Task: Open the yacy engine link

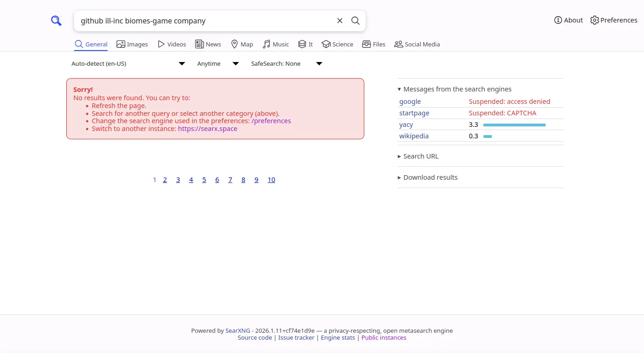Action: 406,125
